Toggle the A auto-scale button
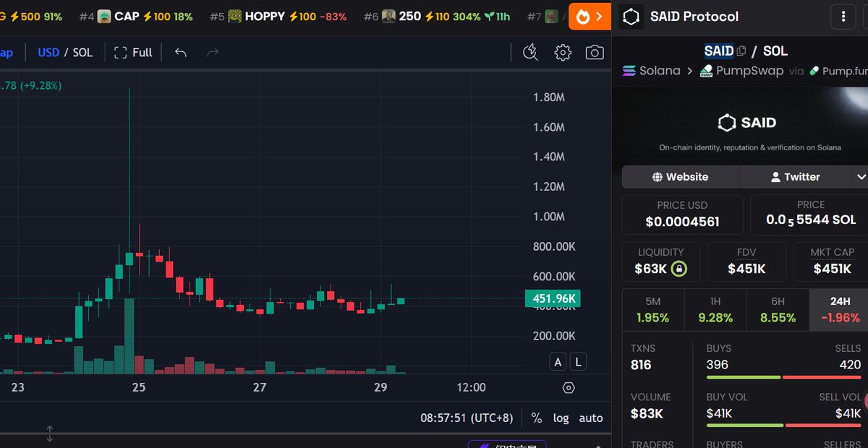The width and height of the screenshot is (868, 448). 558,362
